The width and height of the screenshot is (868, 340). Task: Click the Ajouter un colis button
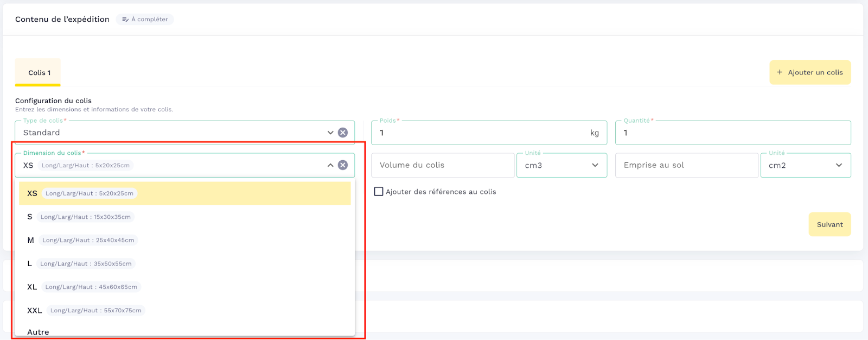pyautogui.click(x=809, y=72)
